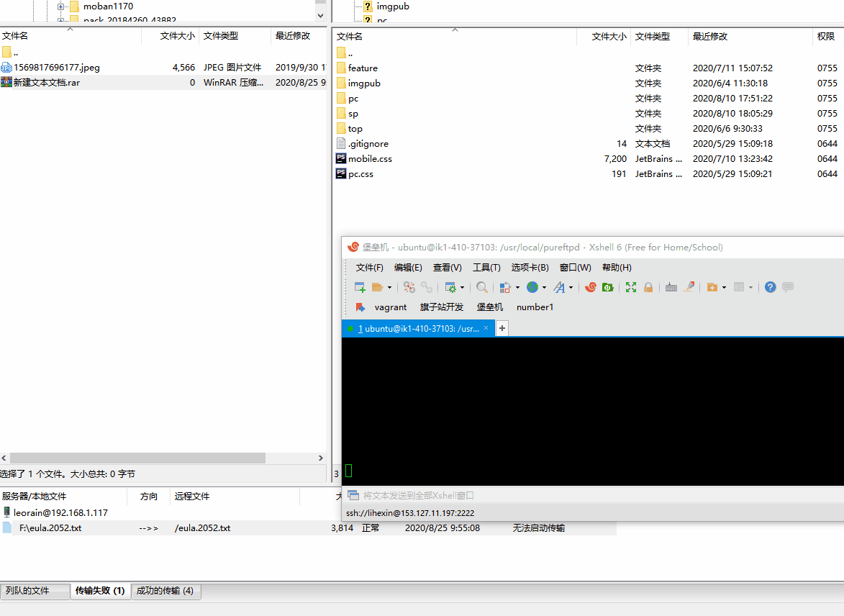The image size is (844, 616).
Task: Click the speech bubble feedback icon
Action: 788,288
